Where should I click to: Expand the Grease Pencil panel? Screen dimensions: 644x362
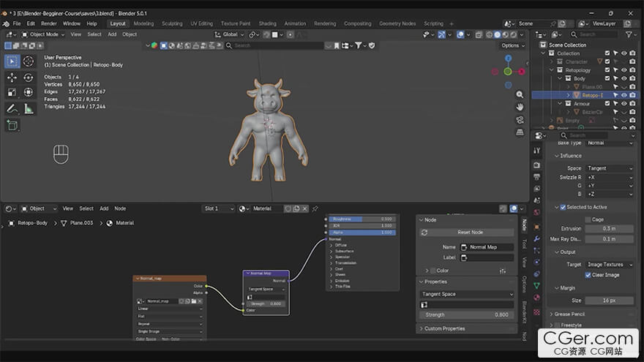[569, 314]
